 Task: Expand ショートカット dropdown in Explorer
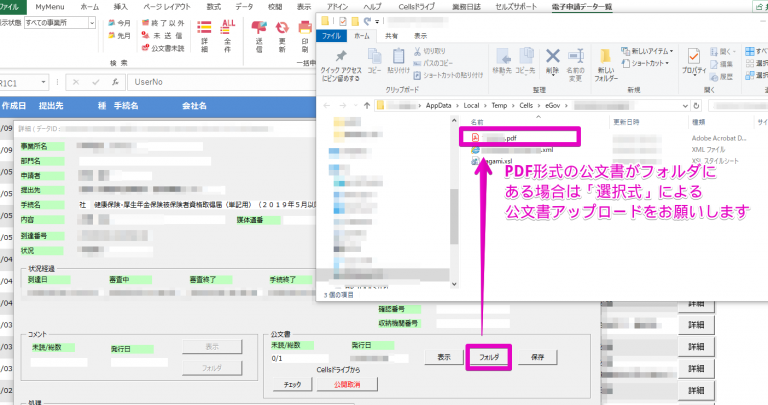coord(667,63)
